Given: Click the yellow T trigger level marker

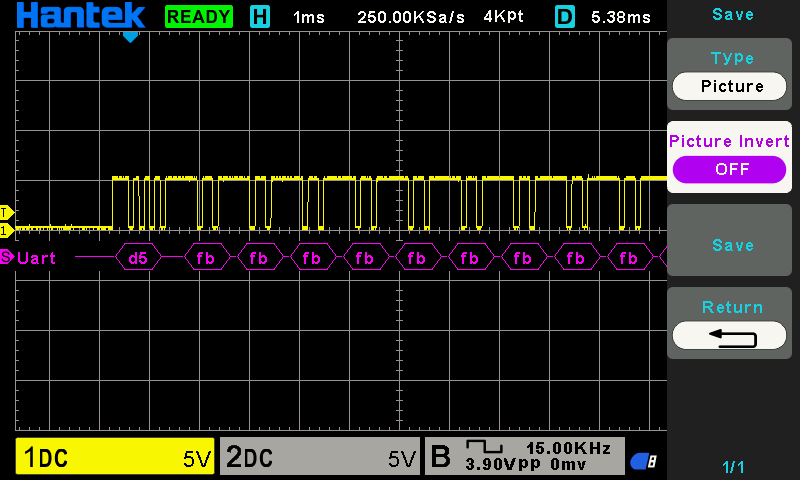Looking at the screenshot, I should click(6, 212).
